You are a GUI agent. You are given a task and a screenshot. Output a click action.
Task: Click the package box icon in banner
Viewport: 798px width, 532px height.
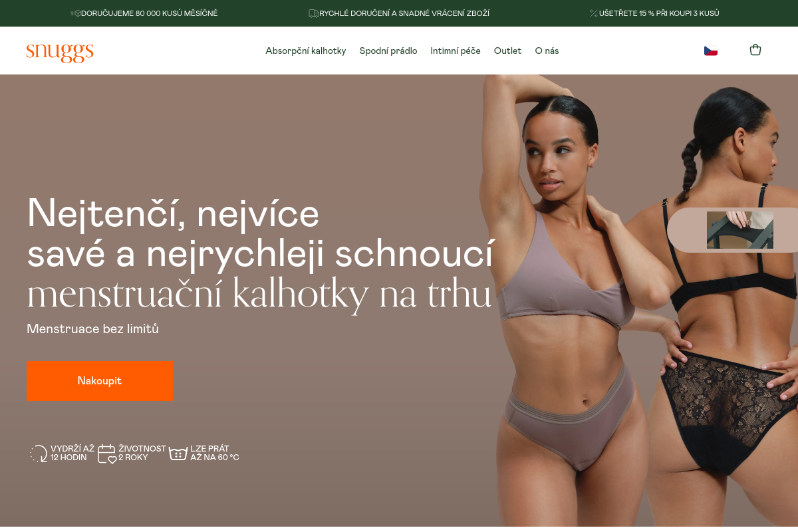point(76,13)
